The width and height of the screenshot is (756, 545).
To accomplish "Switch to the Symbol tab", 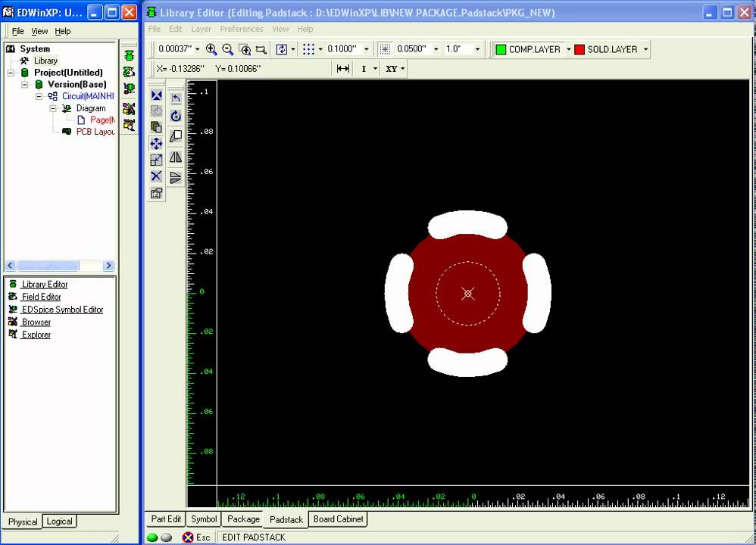I will click(x=204, y=519).
